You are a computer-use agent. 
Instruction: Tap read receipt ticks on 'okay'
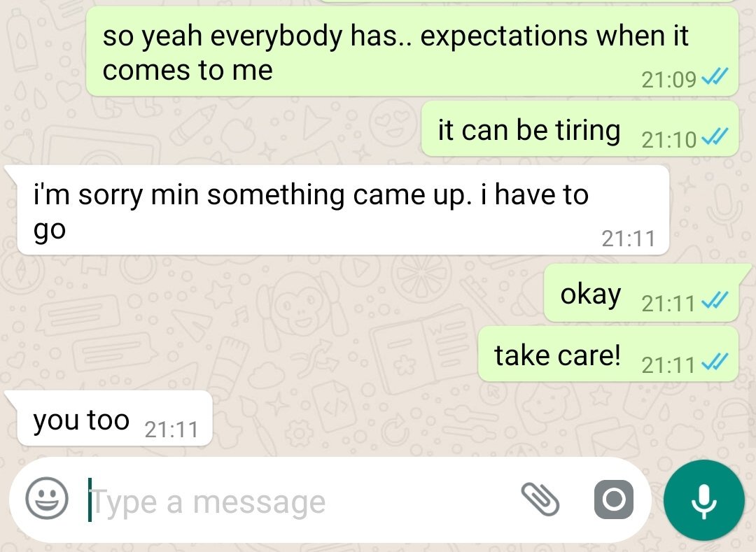tap(714, 301)
